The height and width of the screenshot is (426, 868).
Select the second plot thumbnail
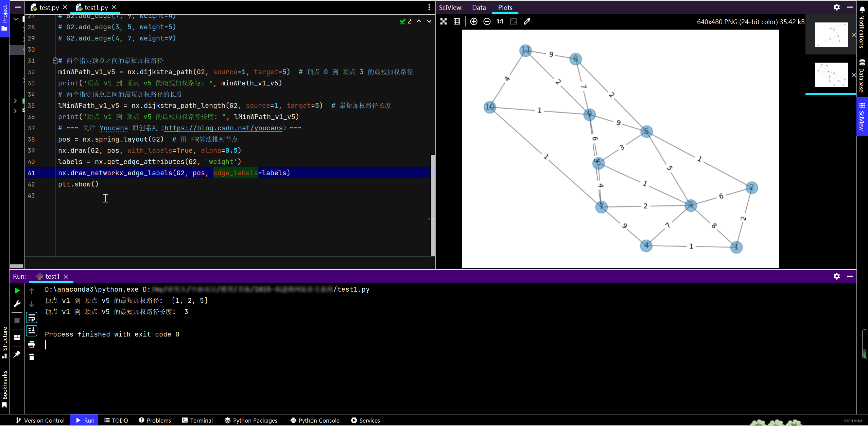click(x=831, y=75)
